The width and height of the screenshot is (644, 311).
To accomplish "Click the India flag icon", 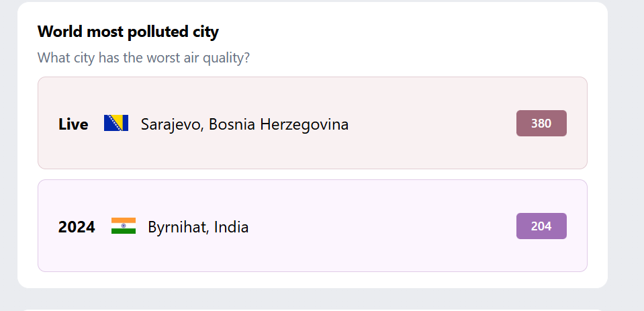I will pyautogui.click(x=124, y=226).
